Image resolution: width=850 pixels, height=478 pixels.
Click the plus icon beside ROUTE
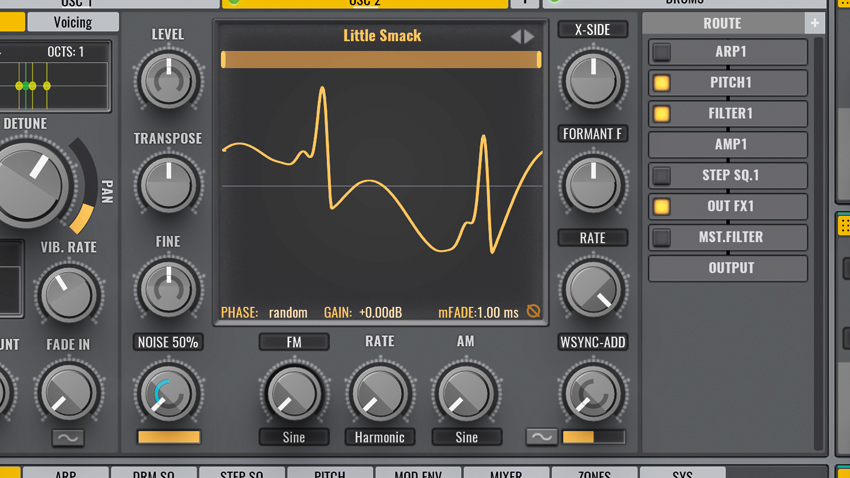pyautogui.click(x=814, y=23)
